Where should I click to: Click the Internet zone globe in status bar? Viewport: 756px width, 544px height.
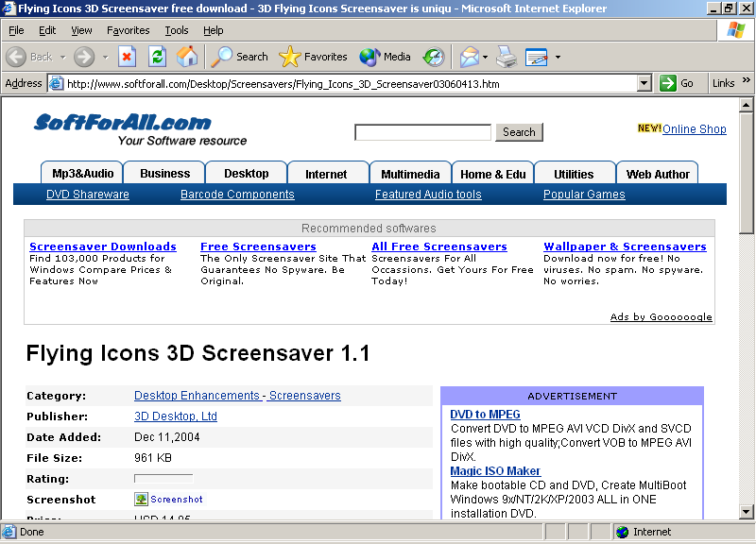[623, 532]
